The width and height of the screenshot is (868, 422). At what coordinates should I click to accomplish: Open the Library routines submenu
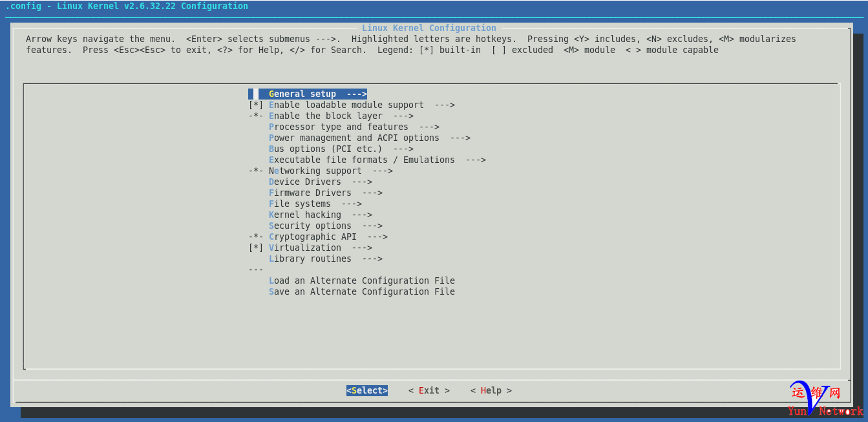(326, 258)
